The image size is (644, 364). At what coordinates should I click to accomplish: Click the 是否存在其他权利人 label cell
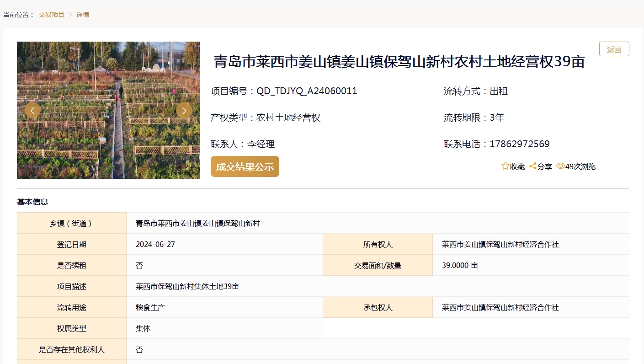click(x=72, y=349)
